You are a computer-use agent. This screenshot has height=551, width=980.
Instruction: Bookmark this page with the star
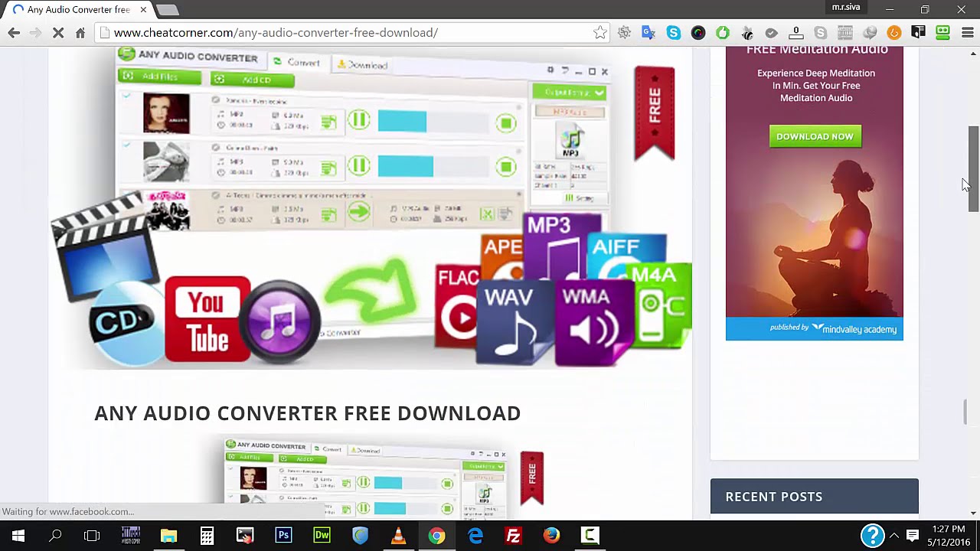tap(599, 32)
